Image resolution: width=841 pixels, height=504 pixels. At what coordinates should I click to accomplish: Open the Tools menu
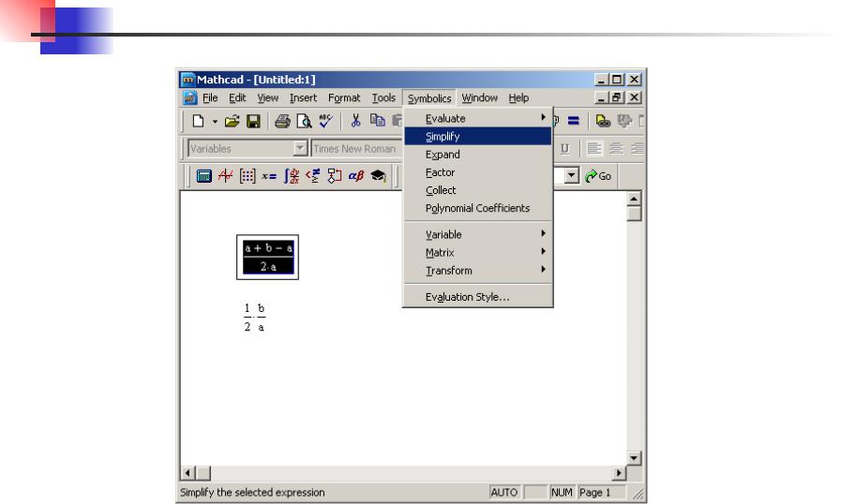[383, 98]
